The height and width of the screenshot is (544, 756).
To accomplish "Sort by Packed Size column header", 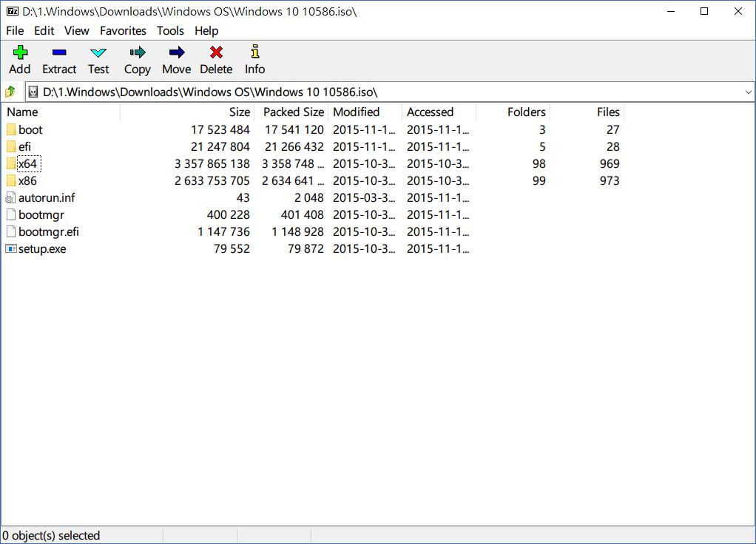I will [x=291, y=112].
